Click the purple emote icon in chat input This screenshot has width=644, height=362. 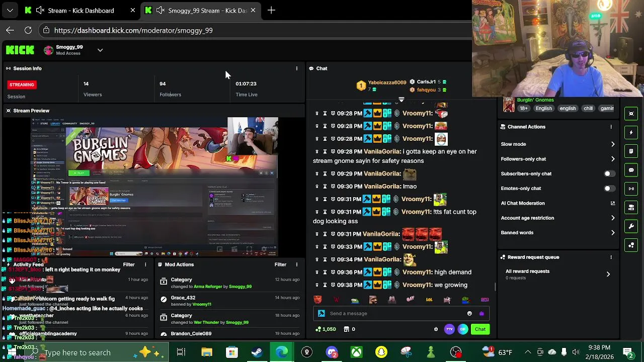coord(481,313)
